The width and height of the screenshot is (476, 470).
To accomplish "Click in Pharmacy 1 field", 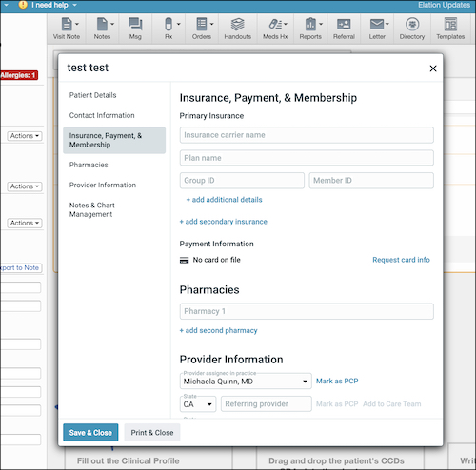I will 307,311.
